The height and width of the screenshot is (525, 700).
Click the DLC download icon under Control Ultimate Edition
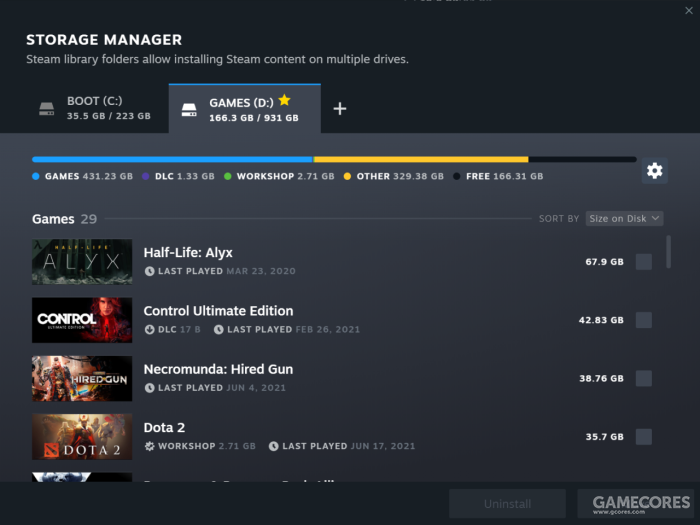(x=150, y=329)
